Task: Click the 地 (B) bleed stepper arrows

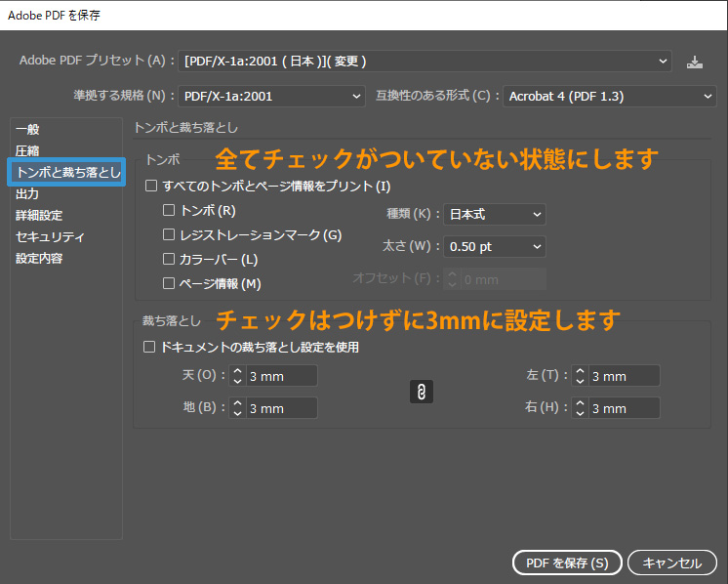Action: (x=238, y=408)
